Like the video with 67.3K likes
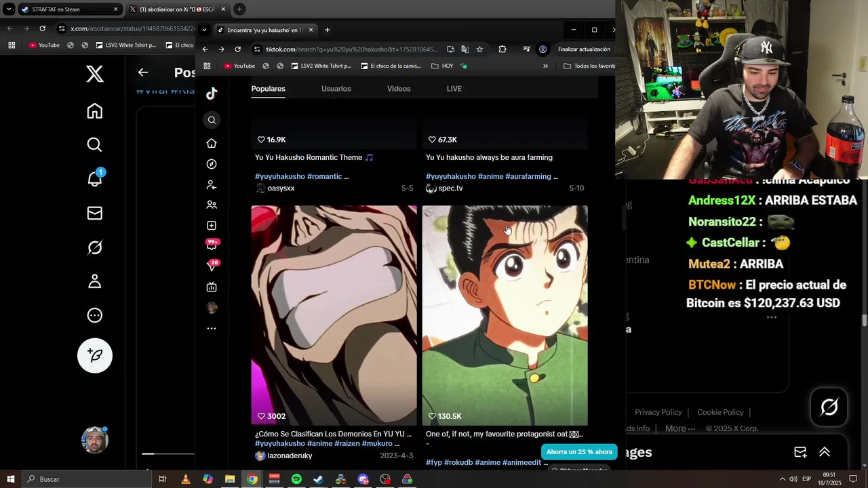Image resolution: width=868 pixels, height=488 pixels. pyautogui.click(x=432, y=140)
